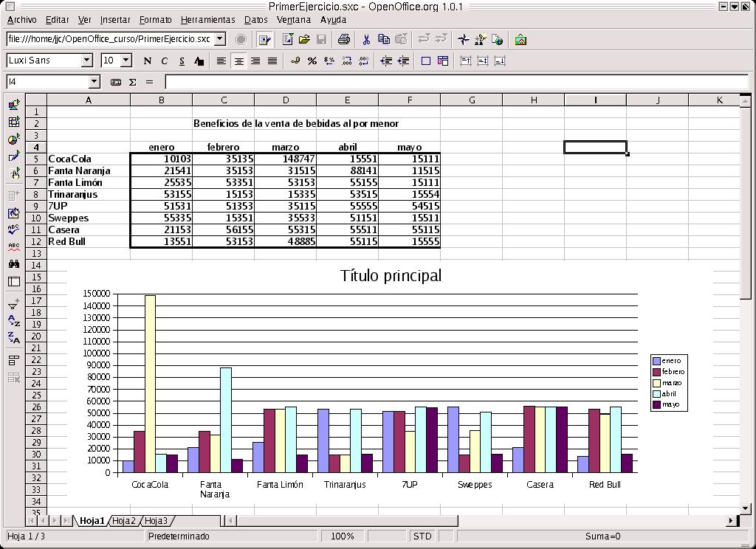
Task: Print the document with the printer icon
Action: click(344, 40)
